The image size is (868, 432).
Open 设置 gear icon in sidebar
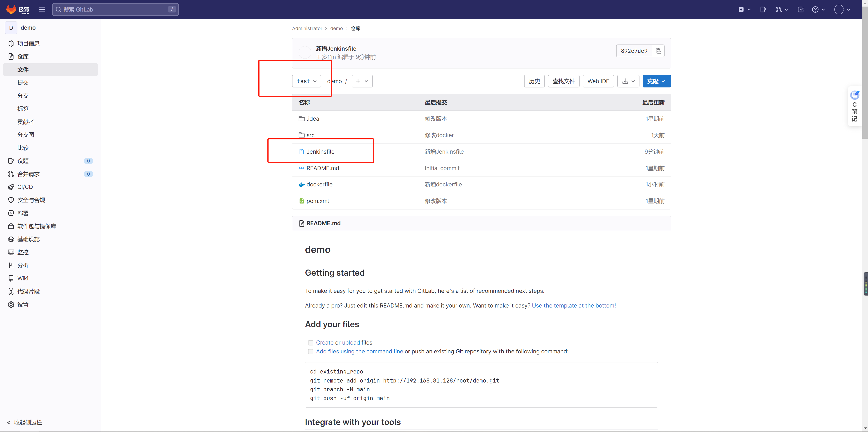coord(11,304)
